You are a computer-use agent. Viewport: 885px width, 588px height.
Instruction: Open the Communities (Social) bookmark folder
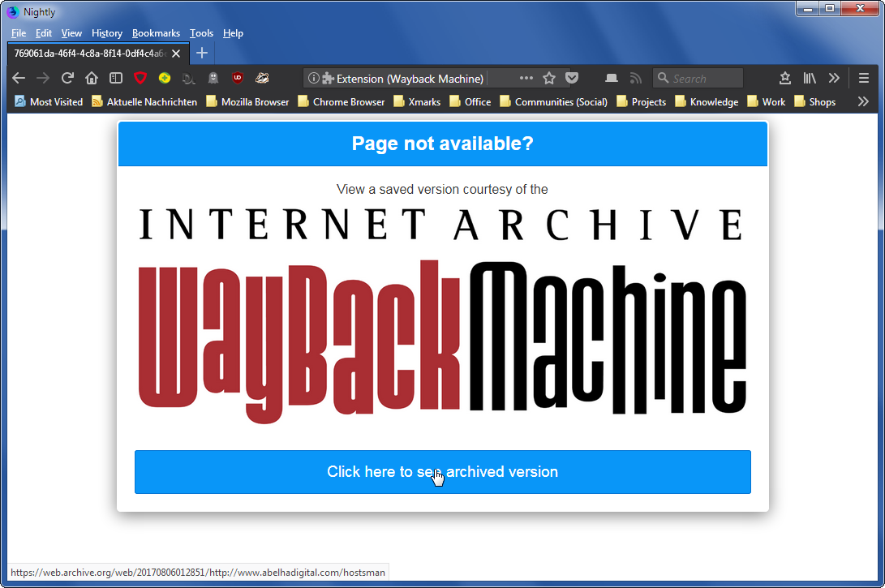point(554,101)
